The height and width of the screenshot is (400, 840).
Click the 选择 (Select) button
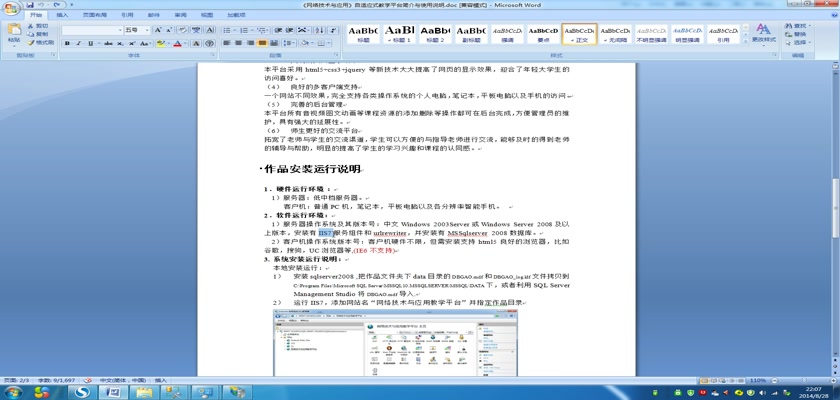798,42
